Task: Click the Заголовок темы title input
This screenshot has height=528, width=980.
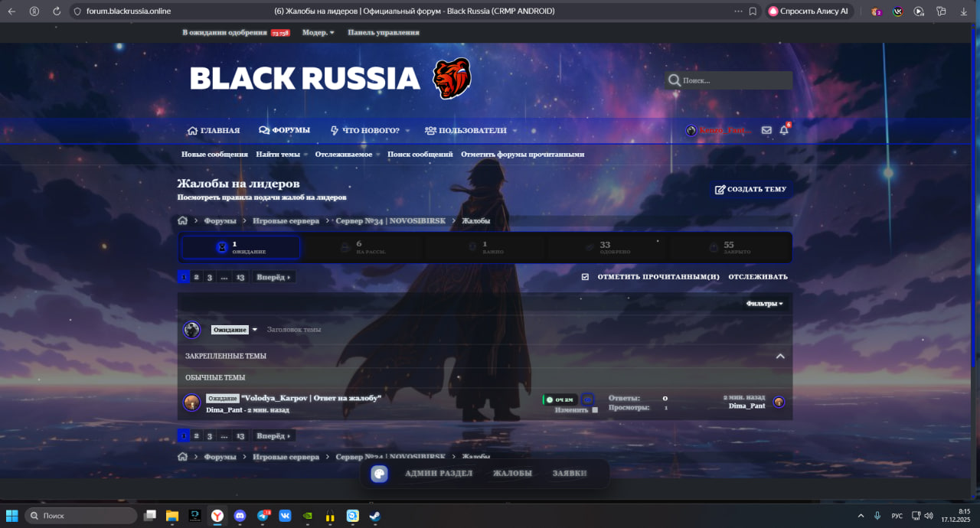Action: [x=524, y=330]
